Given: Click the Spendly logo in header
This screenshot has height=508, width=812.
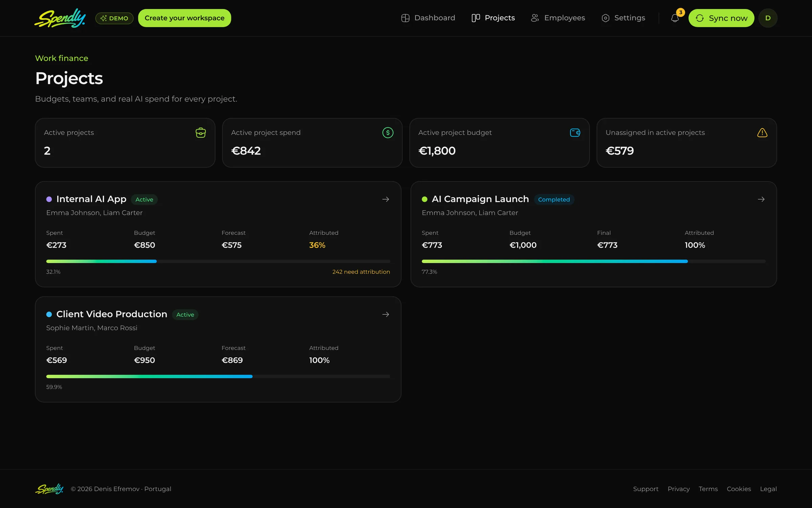Looking at the screenshot, I should click(60, 18).
